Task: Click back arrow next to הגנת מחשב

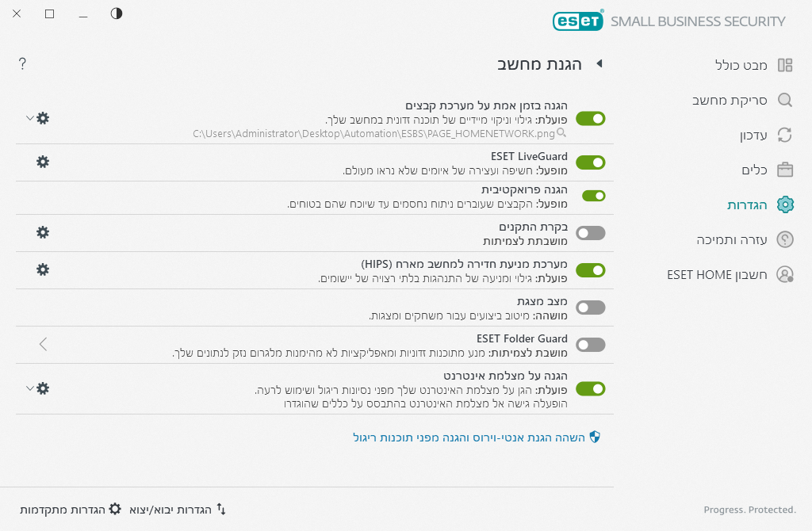Action: point(599,63)
